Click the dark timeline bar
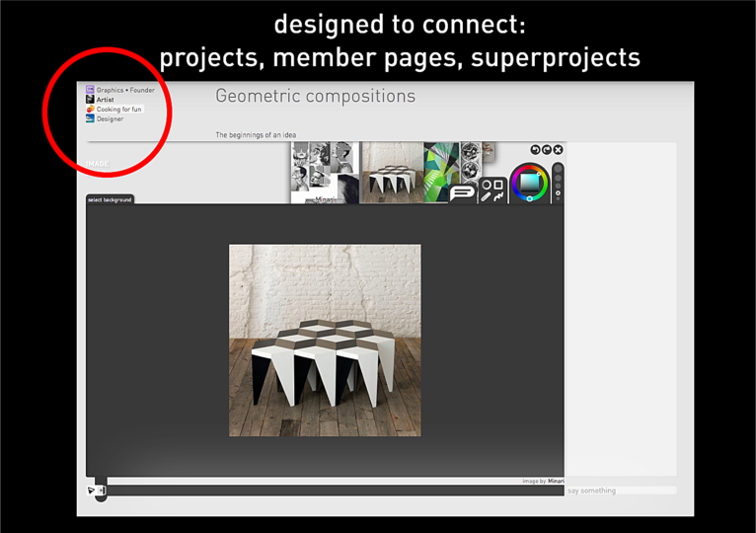The image size is (756, 533). (x=336, y=491)
